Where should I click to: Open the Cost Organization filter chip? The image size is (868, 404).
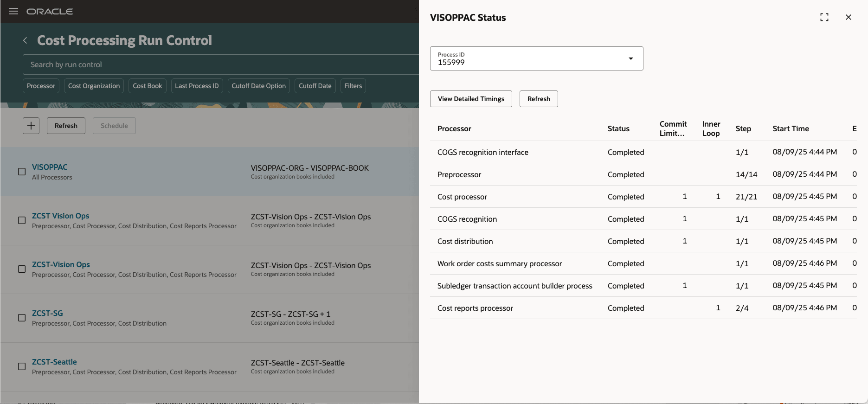click(94, 86)
